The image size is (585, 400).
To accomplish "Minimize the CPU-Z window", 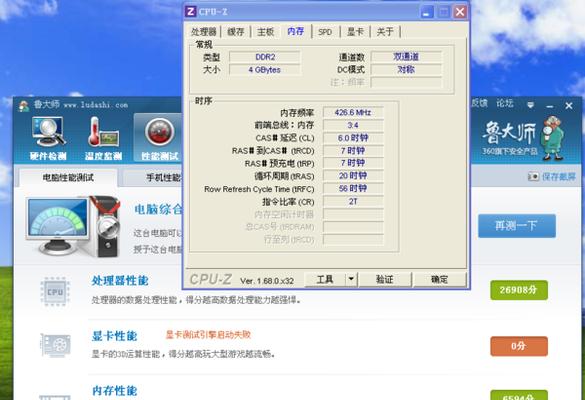I will coord(427,12).
